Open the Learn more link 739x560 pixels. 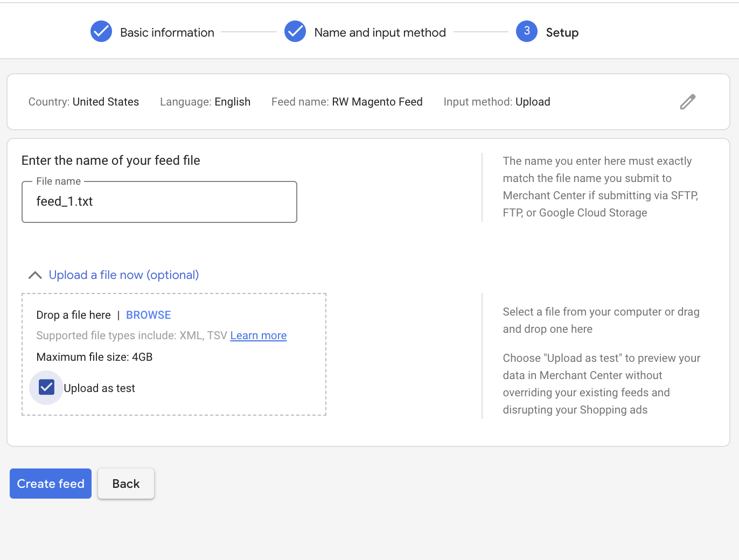[259, 335]
